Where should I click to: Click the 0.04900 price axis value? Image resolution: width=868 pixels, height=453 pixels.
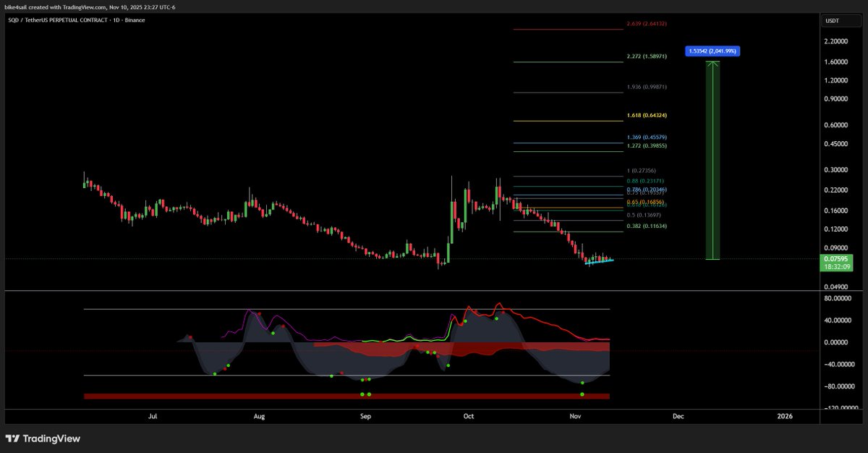(x=835, y=287)
